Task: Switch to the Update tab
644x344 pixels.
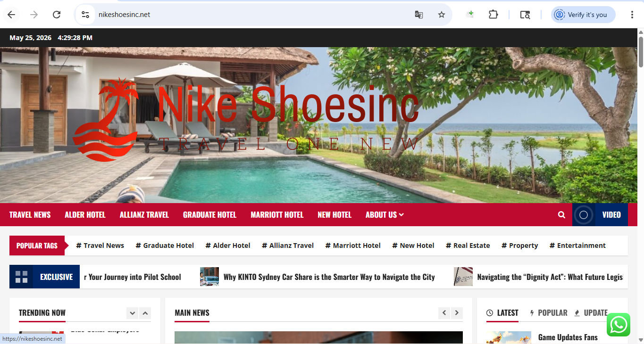Action: tap(591, 313)
